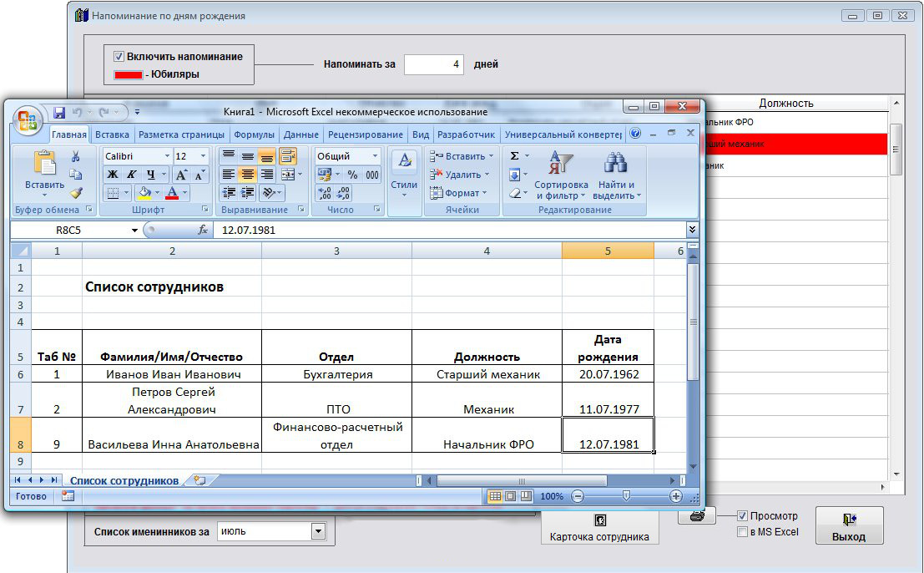Screen dimensions: 924x573
Task: Expand the Calibri font name dropdown
Action: point(167,156)
